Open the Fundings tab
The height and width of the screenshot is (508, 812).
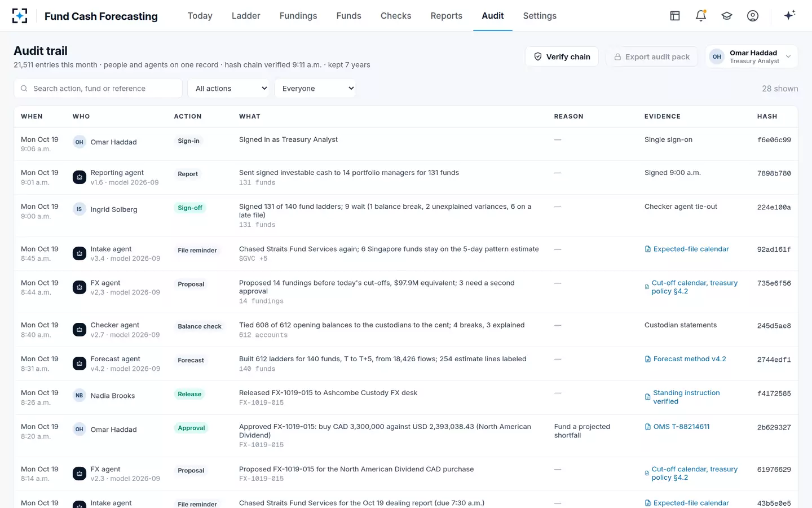click(298, 16)
